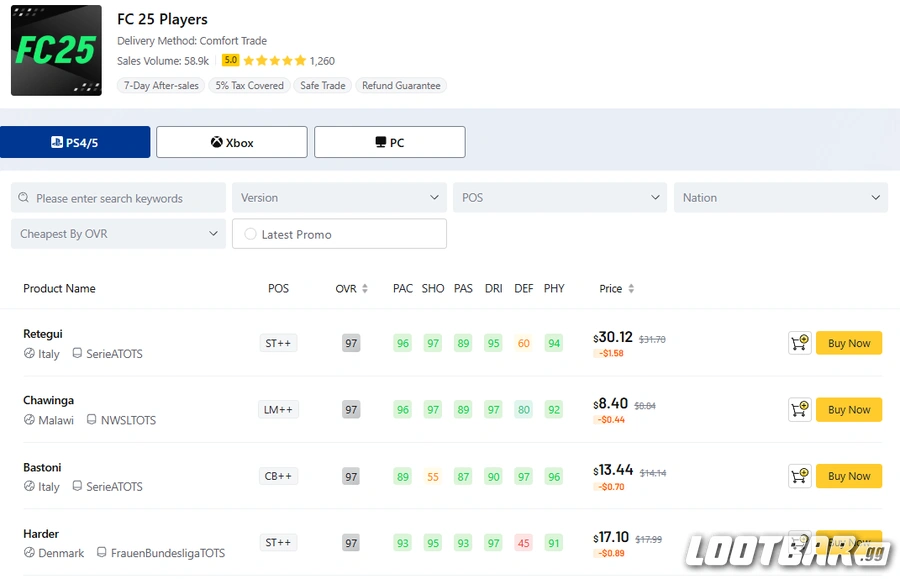Viewport: 900px width, 579px height.
Task: Click Buy Now in the Bastoni row
Action: point(849,476)
